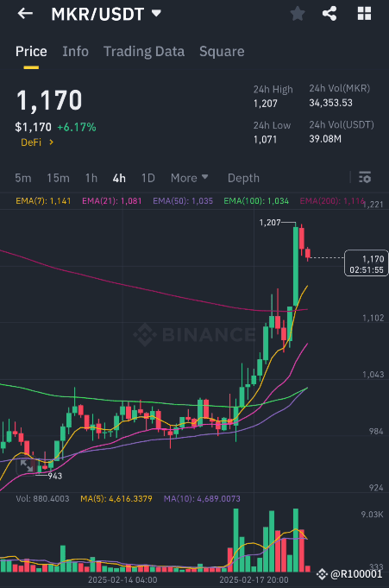
Task: Open the Square tab
Action: pos(222,52)
